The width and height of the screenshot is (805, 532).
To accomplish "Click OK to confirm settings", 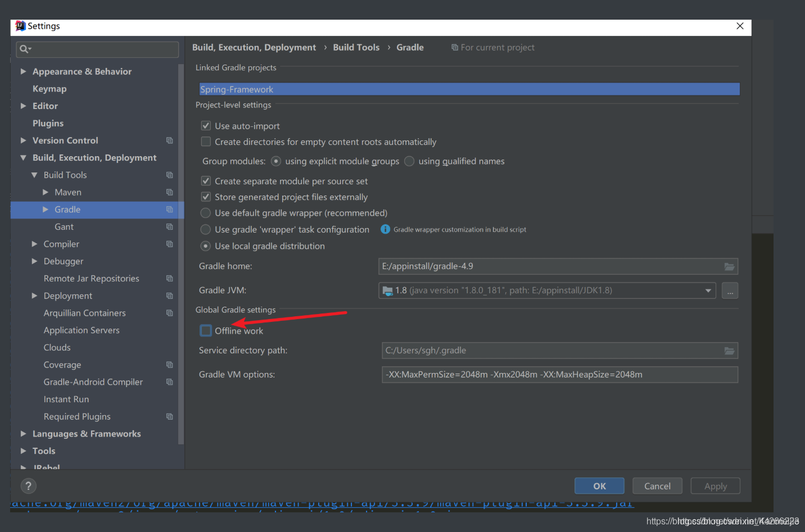I will [x=599, y=486].
